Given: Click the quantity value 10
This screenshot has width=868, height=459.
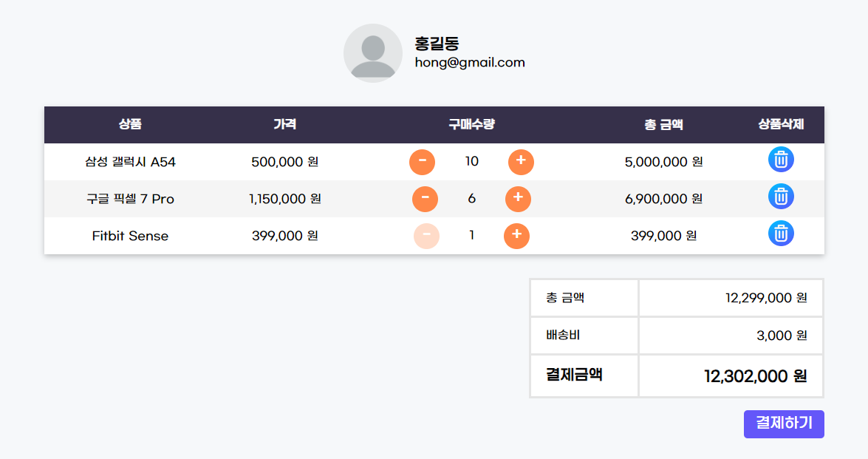Looking at the screenshot, I should (x=471, y=161).
